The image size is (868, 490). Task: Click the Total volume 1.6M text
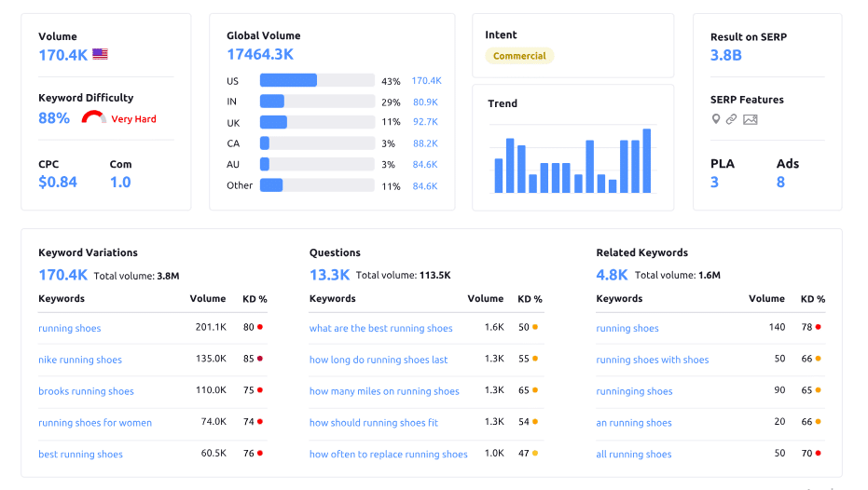click(x=678, y=275)
